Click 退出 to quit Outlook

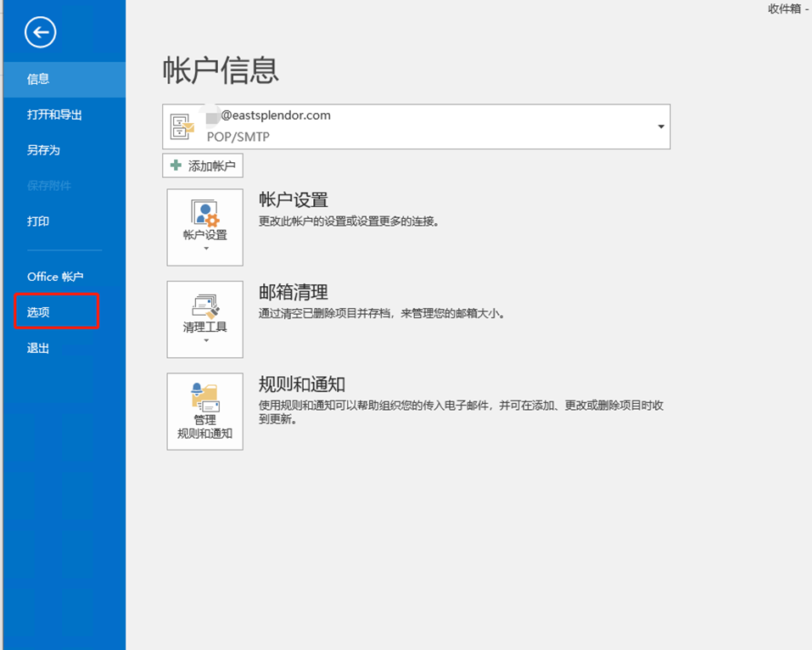click(38, 348)
